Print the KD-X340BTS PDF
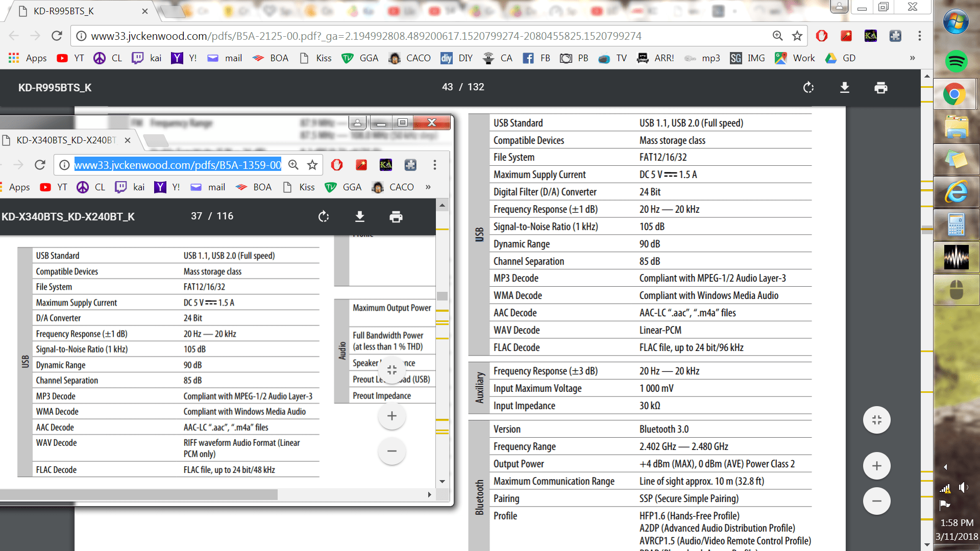This screenshot has height=551, width=980. [x=396, y=217]
